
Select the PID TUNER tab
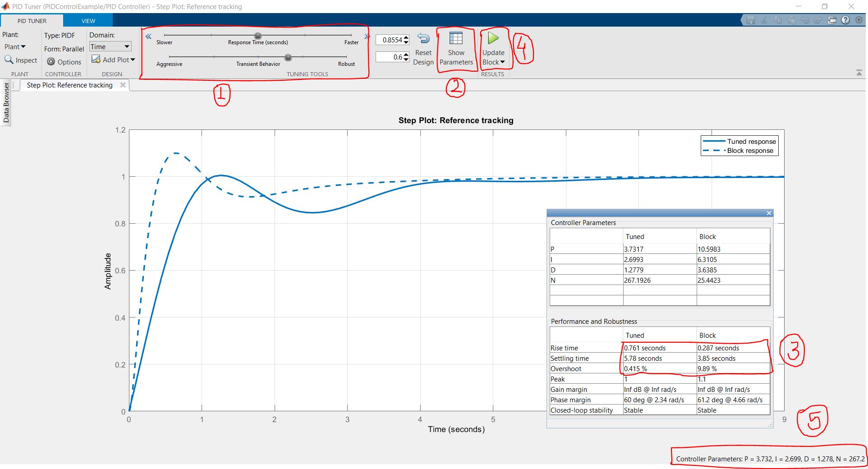tap(32, 20)
